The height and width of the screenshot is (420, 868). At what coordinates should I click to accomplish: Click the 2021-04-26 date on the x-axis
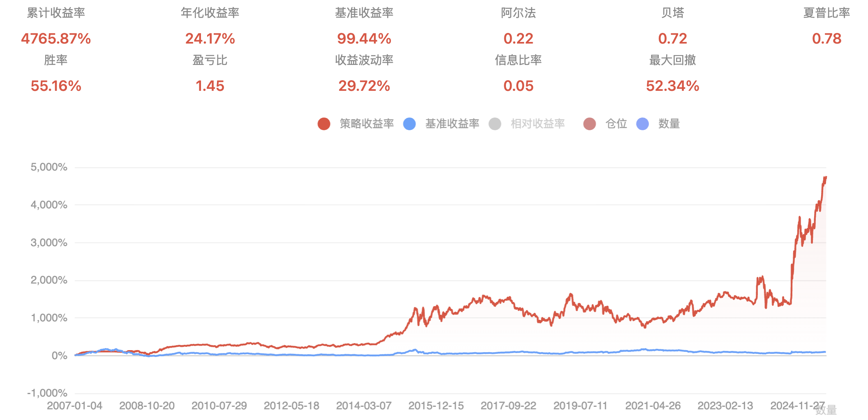(653, 406)
